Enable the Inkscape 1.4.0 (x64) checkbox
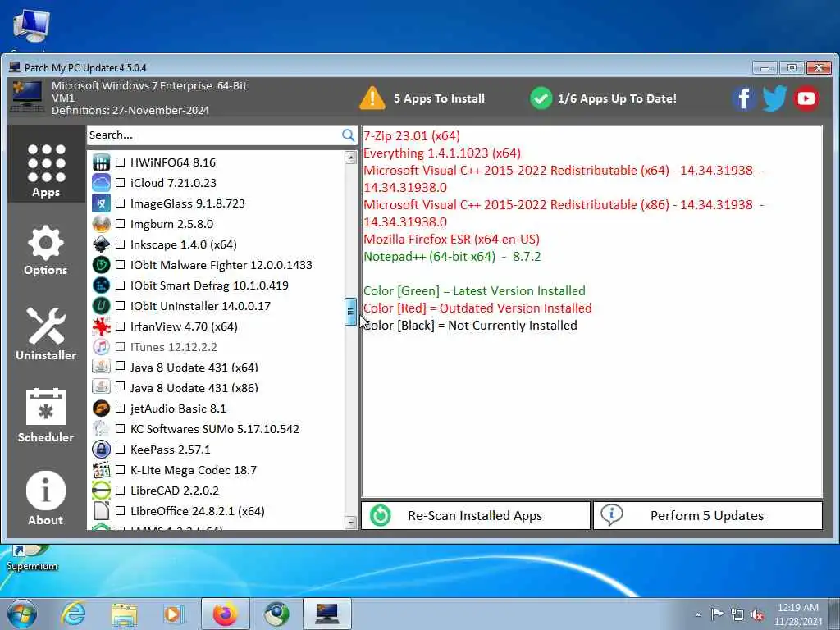 (x=121, y=244)
